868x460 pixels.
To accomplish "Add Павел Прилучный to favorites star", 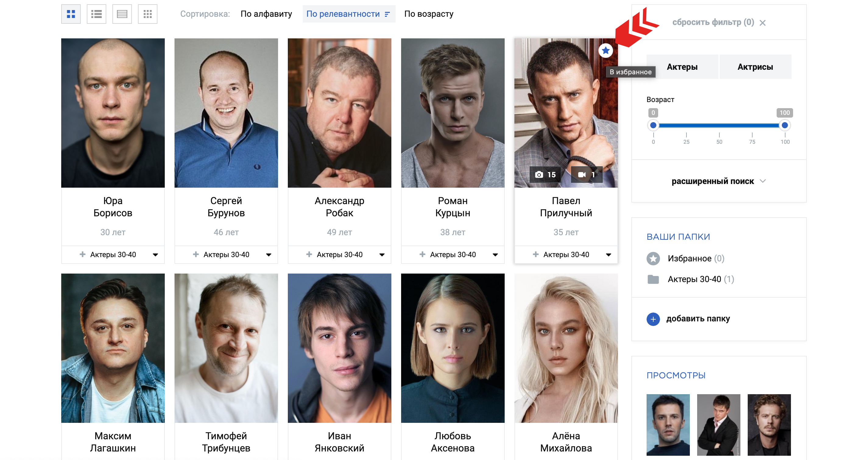I will click(605, 51).
